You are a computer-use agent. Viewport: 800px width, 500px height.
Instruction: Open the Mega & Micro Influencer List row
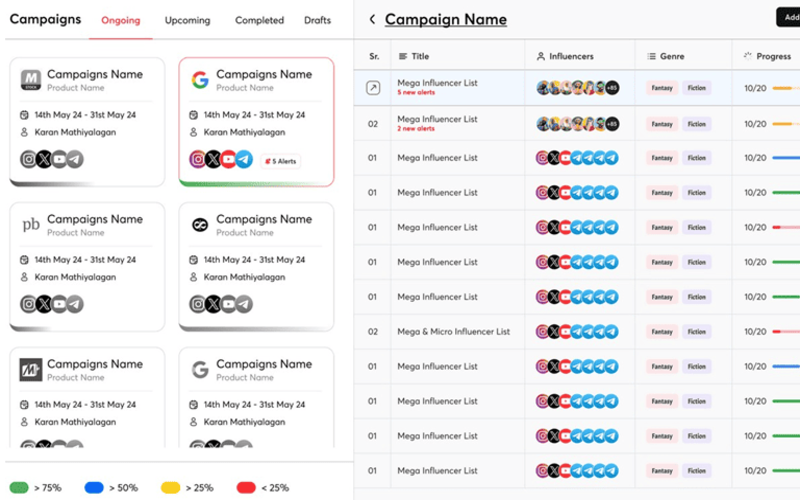coord(577,332)
